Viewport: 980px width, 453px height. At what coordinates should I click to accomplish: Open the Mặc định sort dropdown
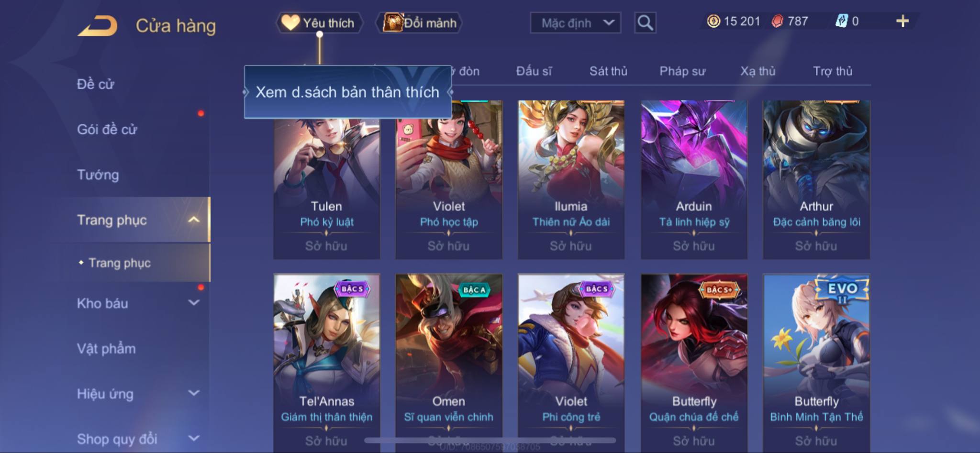575,22
